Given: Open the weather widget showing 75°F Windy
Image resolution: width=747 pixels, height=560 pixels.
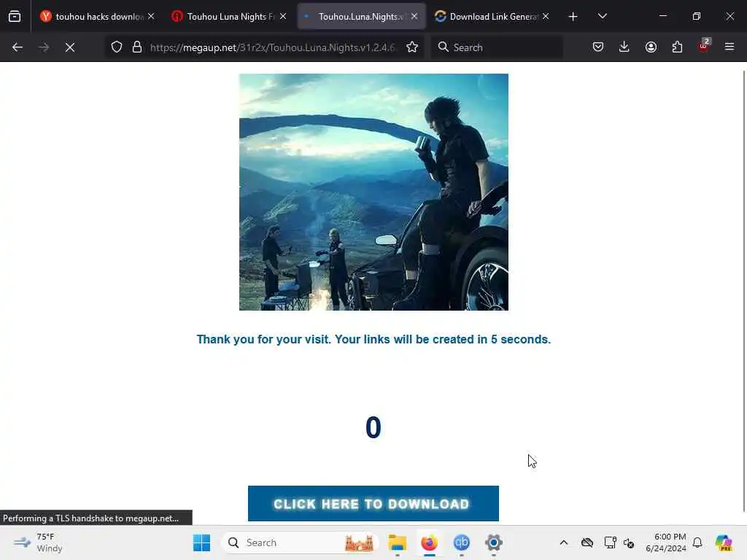Looking at the screenshot, I should point(38,542).
